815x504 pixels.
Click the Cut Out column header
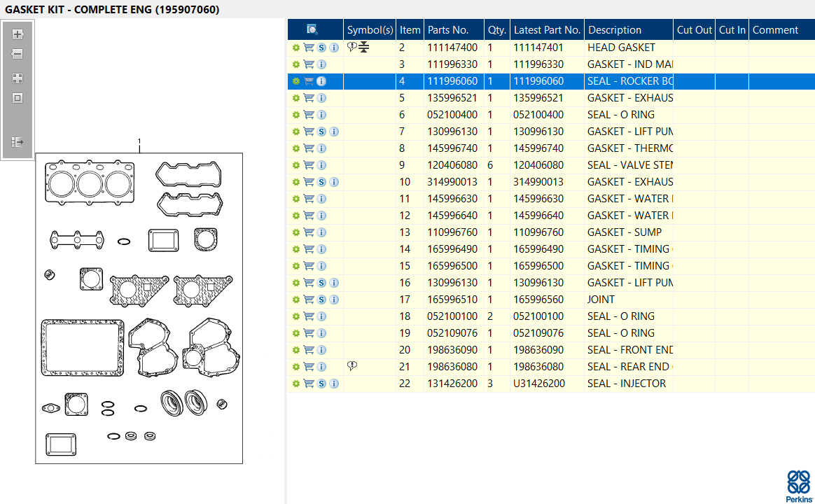(695, 29)
